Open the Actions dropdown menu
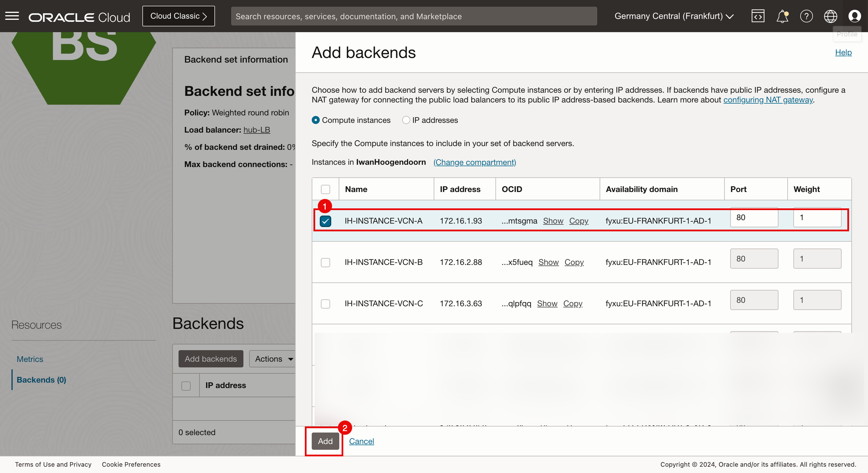Viewport: 868px width, 473px height. 273,359
